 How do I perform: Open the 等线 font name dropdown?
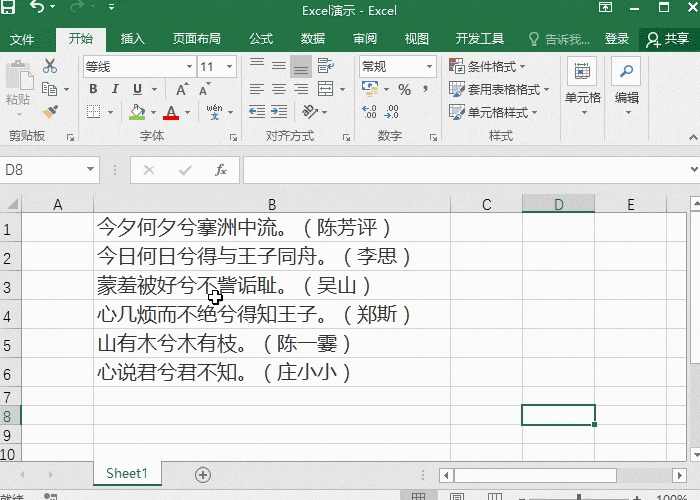point(190,67)
